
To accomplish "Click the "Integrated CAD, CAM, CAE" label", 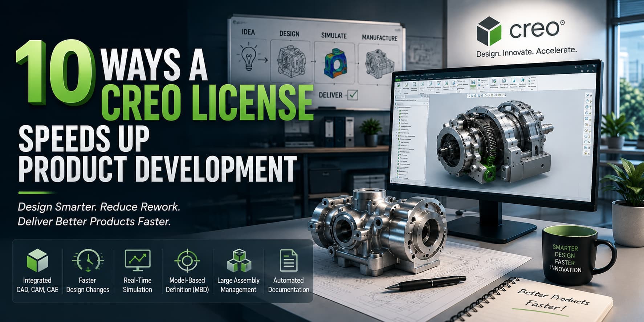I will (x=37, y=285).
